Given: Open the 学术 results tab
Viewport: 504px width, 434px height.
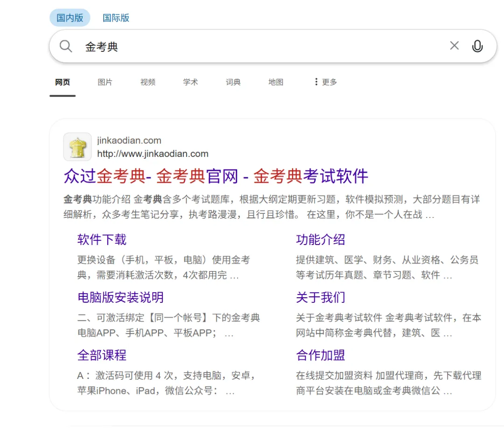Looking at the screenshot, I should 190,82.
